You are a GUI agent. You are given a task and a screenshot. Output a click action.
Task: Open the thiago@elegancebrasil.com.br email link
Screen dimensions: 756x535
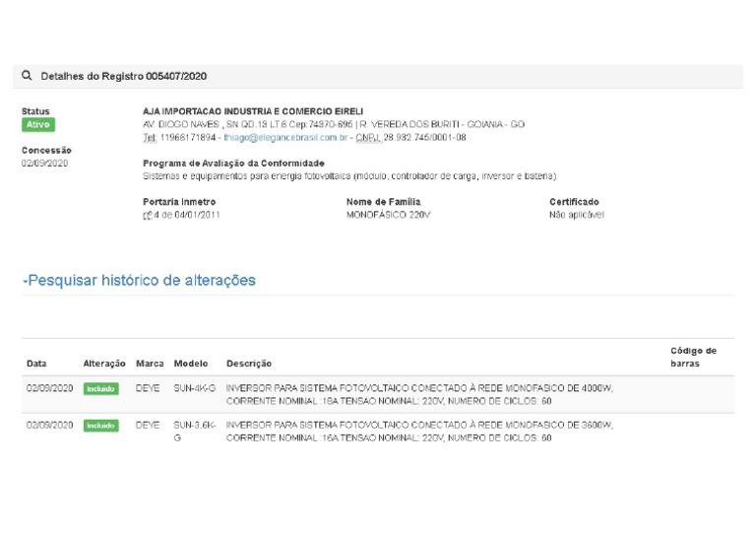click(x=285, y=138)
